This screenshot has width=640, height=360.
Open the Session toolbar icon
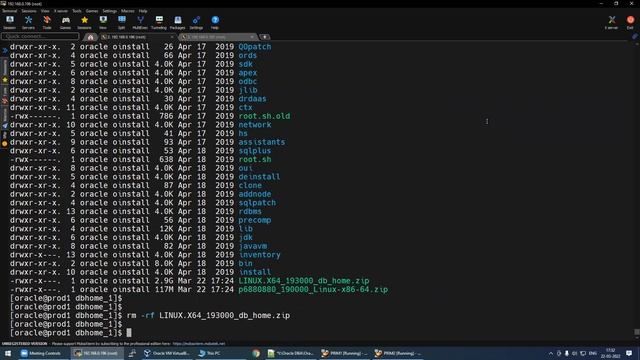[x=9, y=22]
